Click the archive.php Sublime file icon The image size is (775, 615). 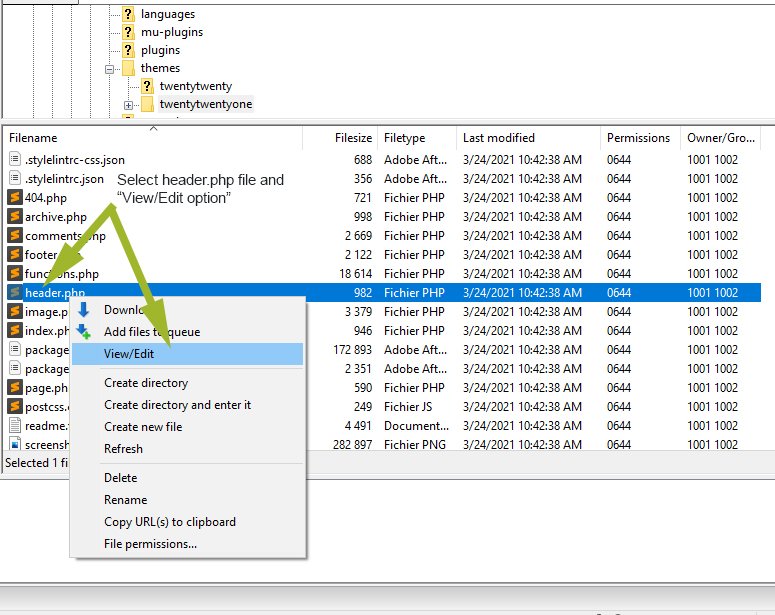(14, 217)
